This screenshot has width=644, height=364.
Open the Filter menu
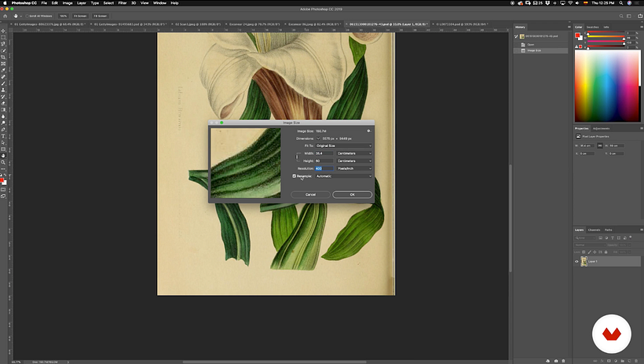tap(123, 3)
